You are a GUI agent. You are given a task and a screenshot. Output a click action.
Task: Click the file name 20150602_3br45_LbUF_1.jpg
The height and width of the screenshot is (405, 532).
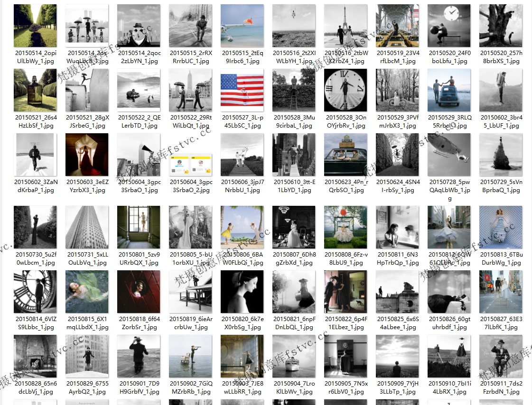coord(501,121)
